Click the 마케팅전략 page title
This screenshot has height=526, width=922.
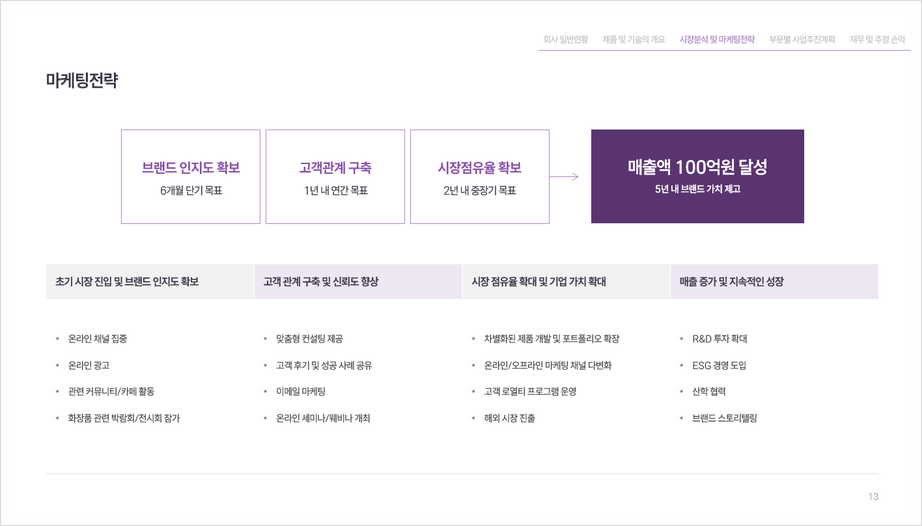(x=82, y=81)
